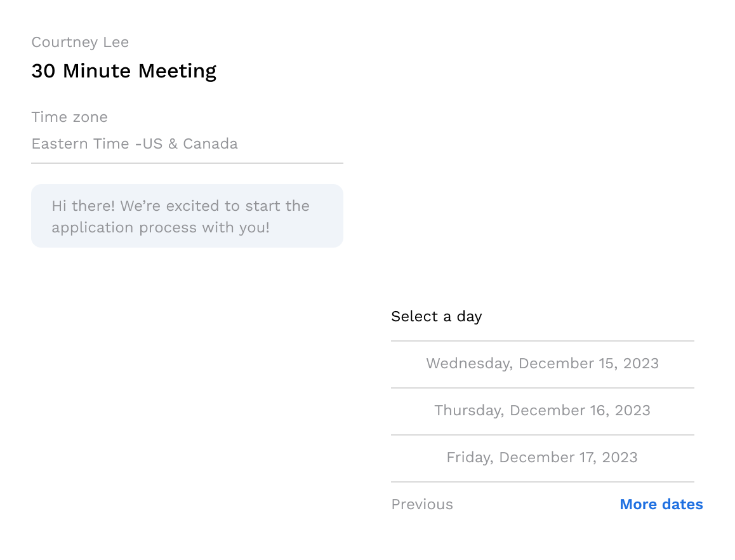The height and width of the screenshot is (560, 735).
Task: Click the meeting details card
Action: (187, 146)
